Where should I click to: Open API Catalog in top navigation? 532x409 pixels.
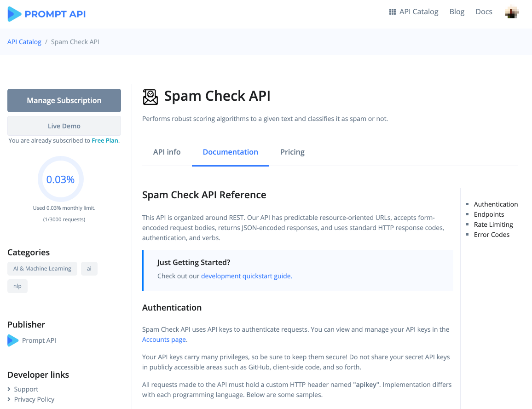(419, 12)
